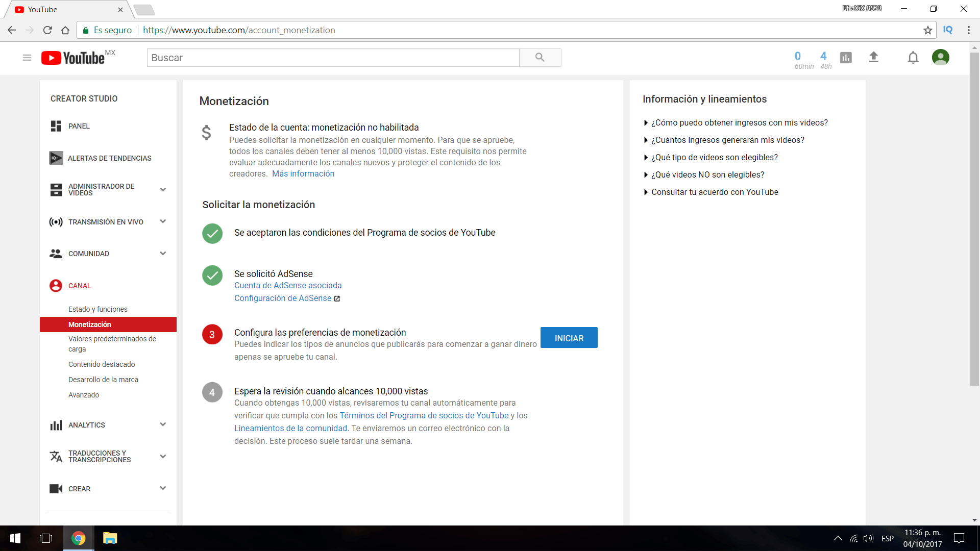980x551 pixels.
Task: Reload the page
Action: pos(47,30)
